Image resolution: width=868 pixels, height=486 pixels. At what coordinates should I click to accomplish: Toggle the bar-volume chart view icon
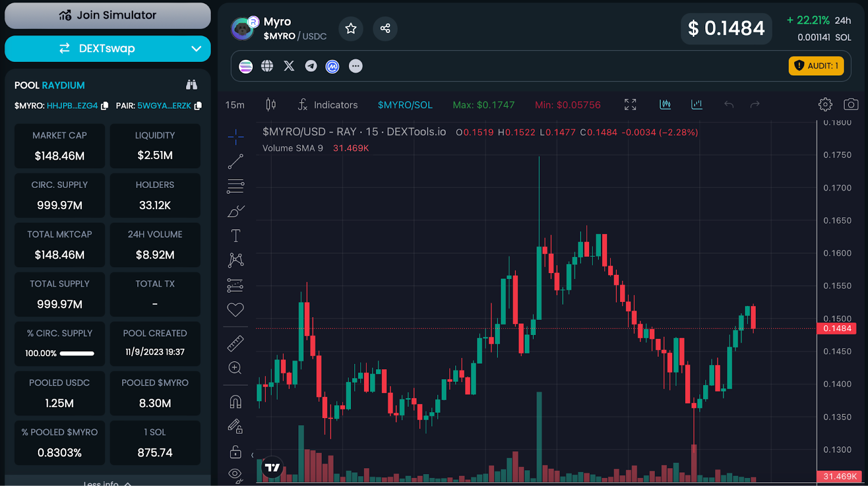point(697,104)
